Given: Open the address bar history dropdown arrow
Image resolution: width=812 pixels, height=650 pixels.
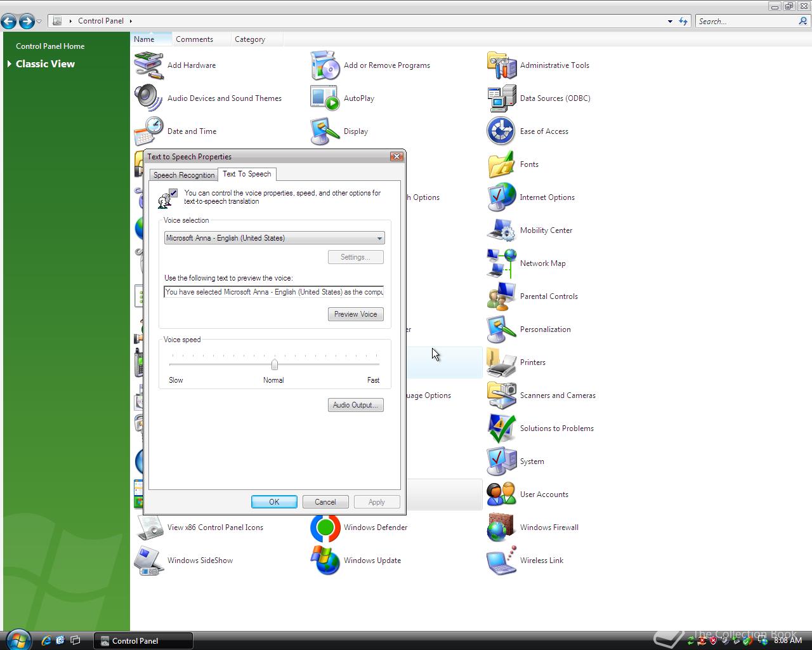Looking at the screenshot, I should (x=670, y=21).
